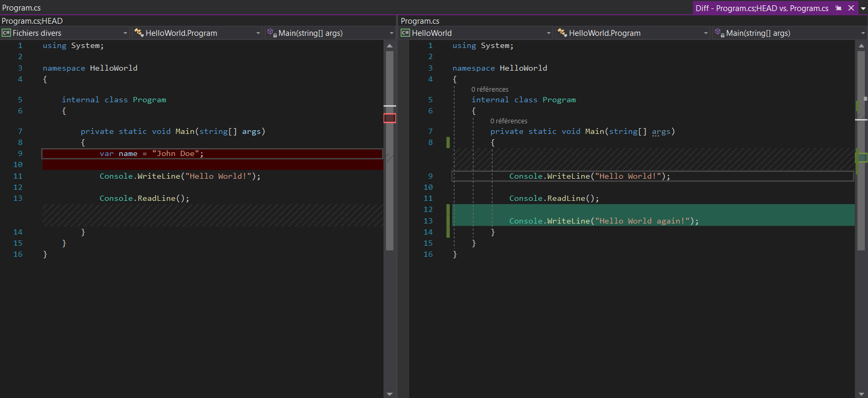868x398 pixels.
Task: Click Console.ReadLine(); on line 13 of HEAD pane
Action: [144, 198]
